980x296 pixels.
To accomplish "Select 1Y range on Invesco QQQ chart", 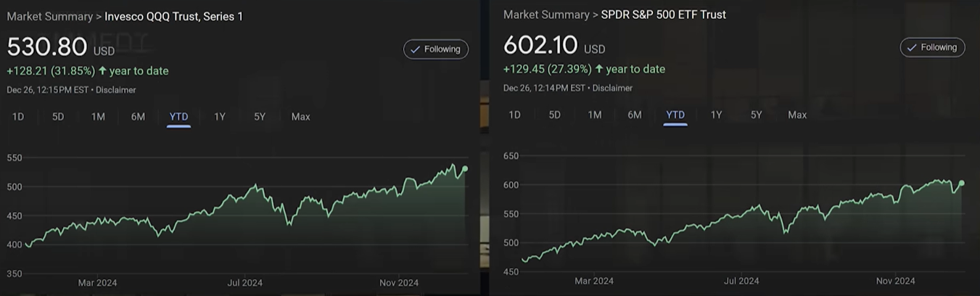I will pyautogui.click(x=220, y=117).
